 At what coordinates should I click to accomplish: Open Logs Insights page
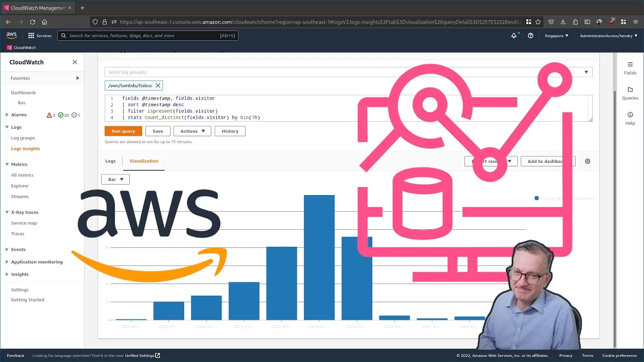point(26,148)
